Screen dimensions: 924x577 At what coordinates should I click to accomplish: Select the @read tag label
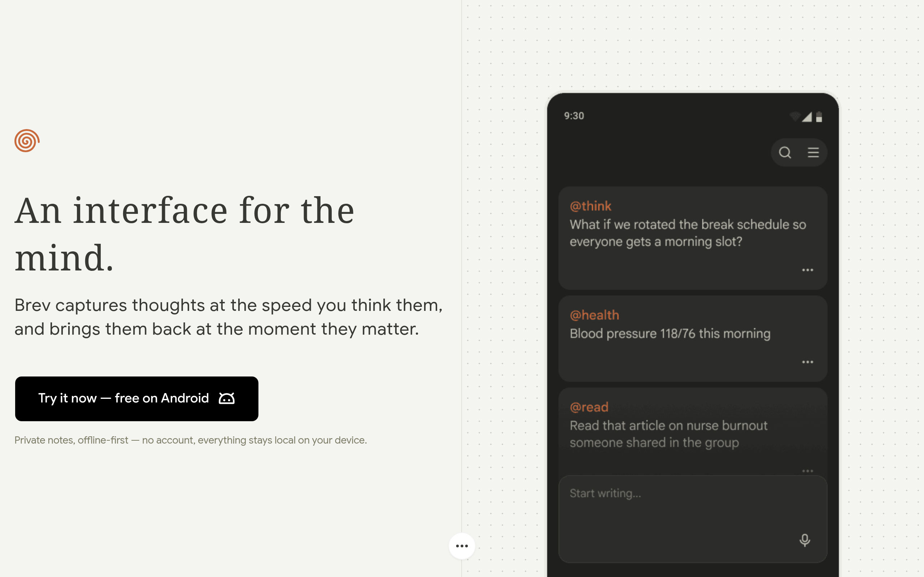[589, 407]
